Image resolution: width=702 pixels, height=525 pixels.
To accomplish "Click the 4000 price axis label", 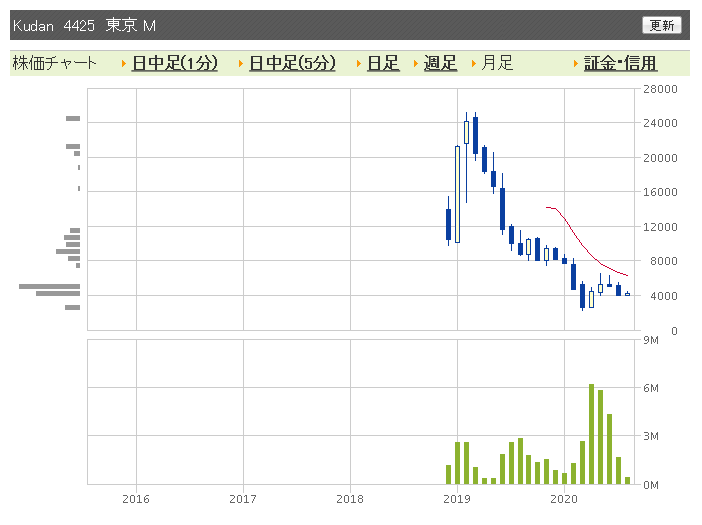I will (663, 296).
